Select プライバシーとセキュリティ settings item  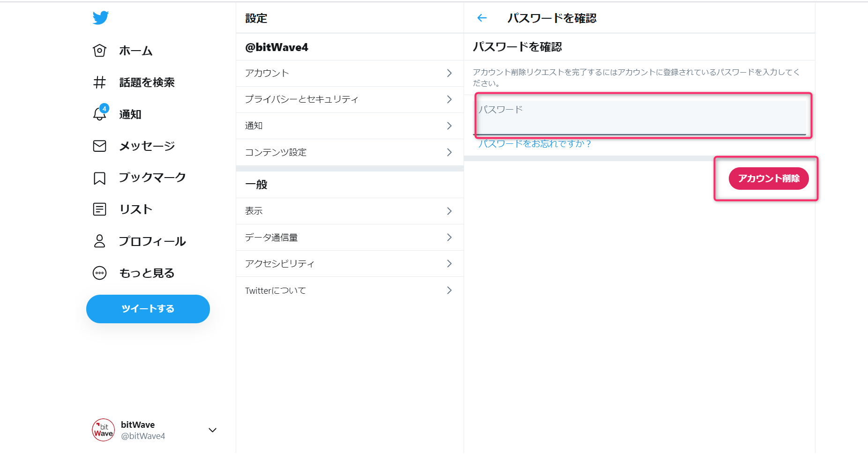(350, 99)
